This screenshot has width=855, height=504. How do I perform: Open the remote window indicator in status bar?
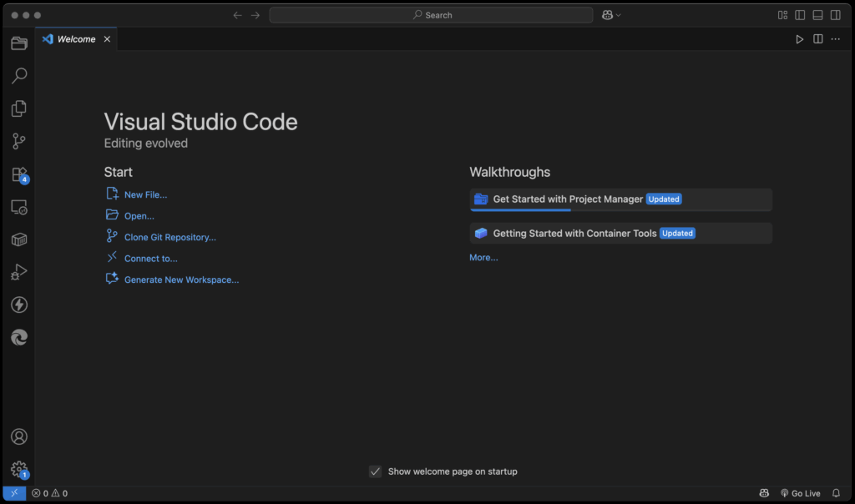[14, 493]
